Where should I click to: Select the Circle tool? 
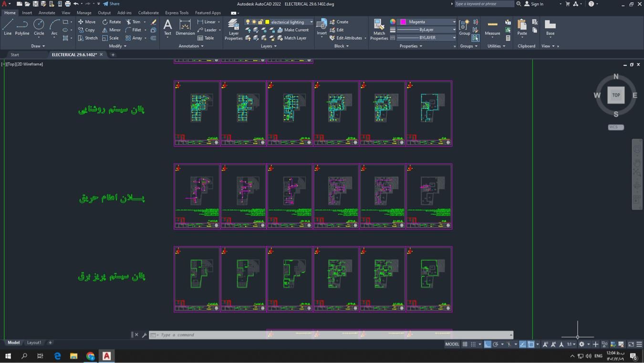39,27
